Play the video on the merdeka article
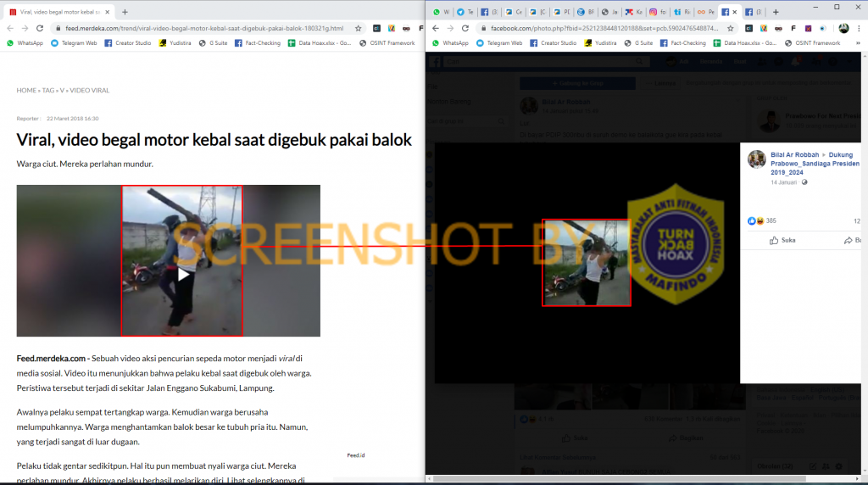 coord(183,275)
